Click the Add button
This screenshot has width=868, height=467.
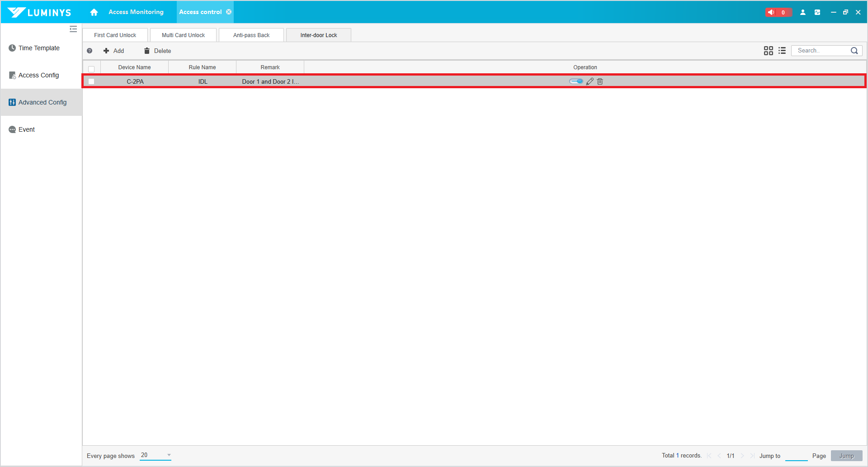[x=114, y=51]
